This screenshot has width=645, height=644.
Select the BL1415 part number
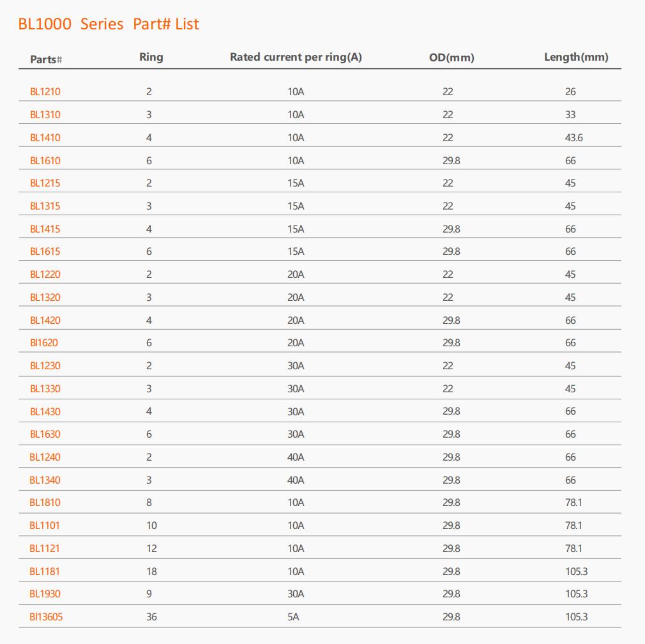tap(45, 229)
